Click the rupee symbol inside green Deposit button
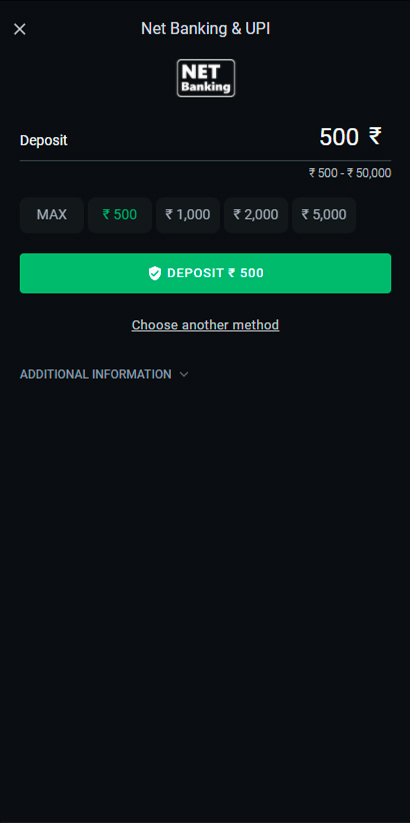The height and width of the screenshot is (823, 410). point(232,273)
